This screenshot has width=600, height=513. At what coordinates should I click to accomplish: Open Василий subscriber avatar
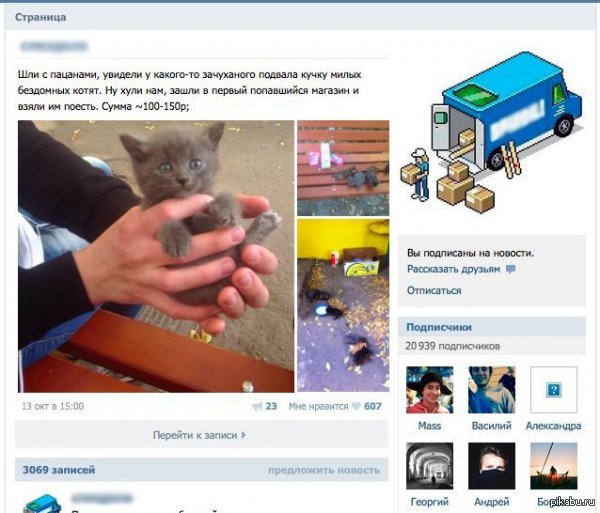coord(492,390)
